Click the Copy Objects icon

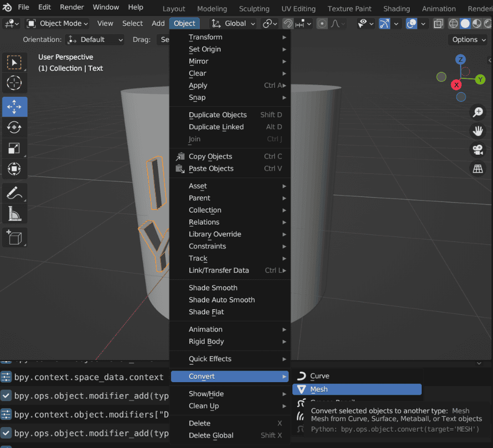[x=180, y=157]
